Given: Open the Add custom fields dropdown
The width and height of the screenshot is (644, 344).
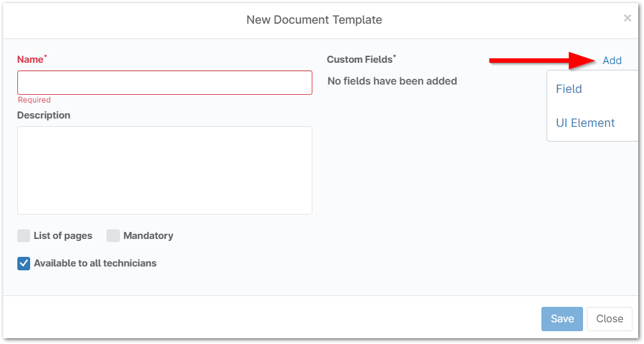Looking at the screenshot, I should click(612, 60).
